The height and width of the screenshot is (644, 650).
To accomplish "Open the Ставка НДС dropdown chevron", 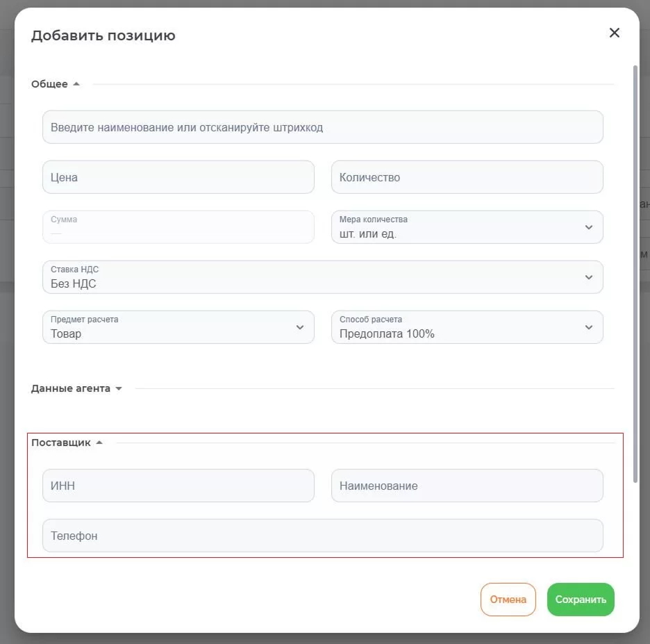I will (589, 277).
